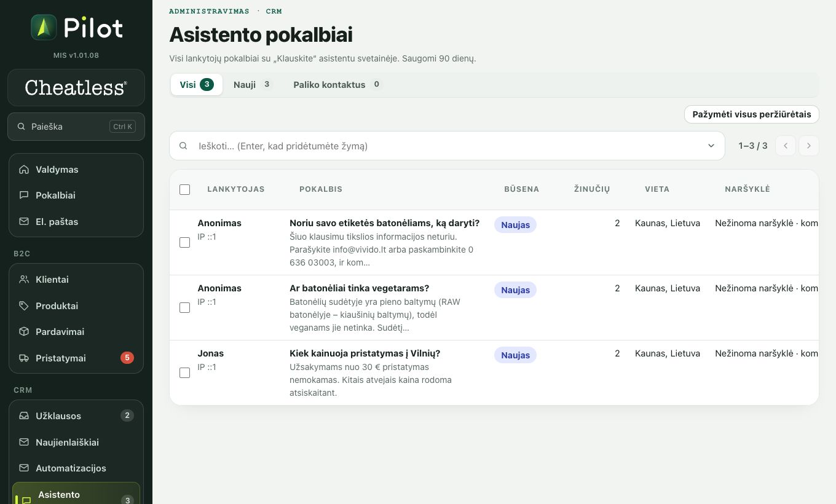The image size is (836, 504).
Task: Tick the checkbox for the etiketės batonėliams row
Action: [184, 243]
